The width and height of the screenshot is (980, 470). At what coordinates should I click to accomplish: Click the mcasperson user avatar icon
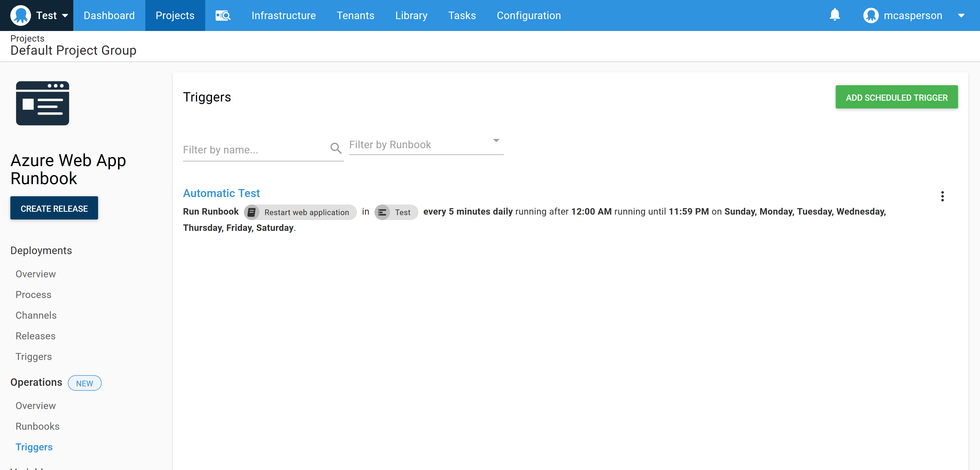pyautogui.click(x=871, y=15)
